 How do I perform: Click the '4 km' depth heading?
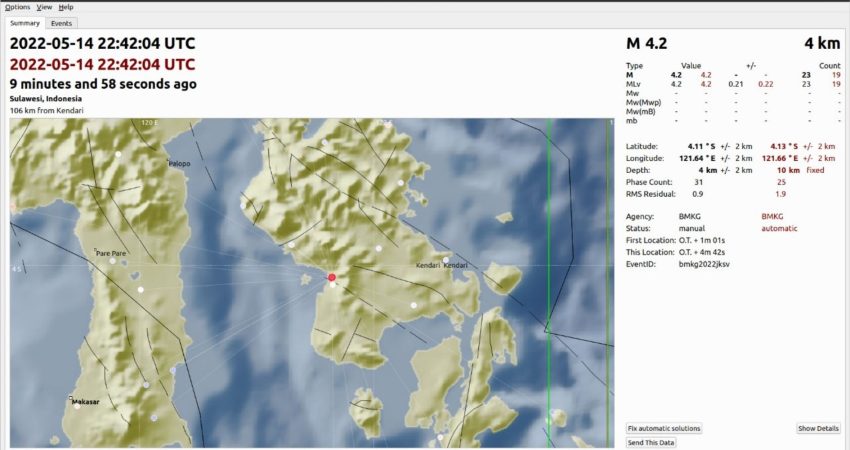[x=822, y=43]
